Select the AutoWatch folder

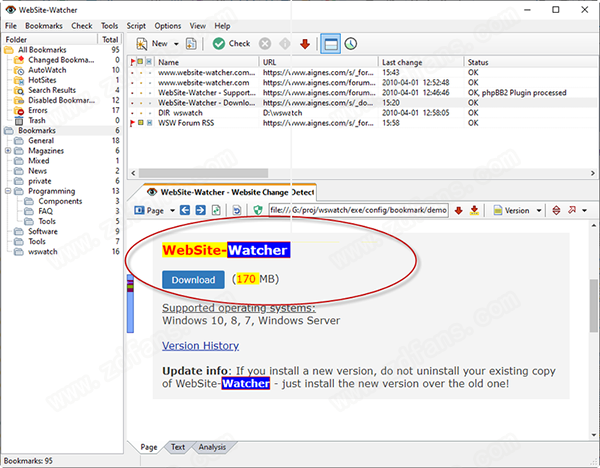click(x=47, y=70)
